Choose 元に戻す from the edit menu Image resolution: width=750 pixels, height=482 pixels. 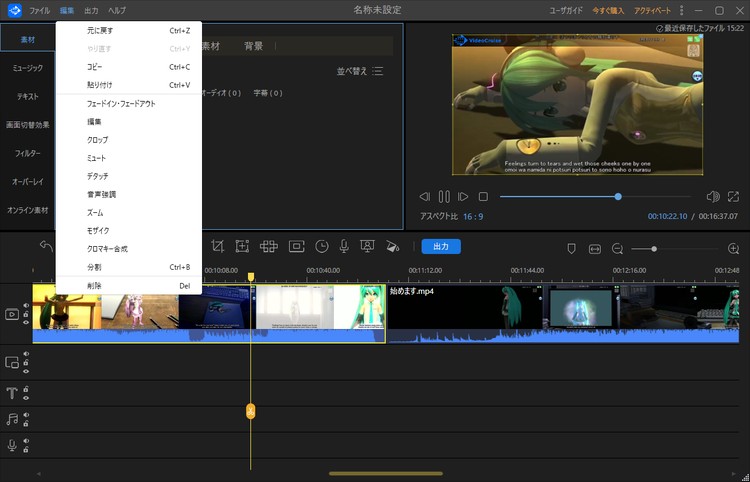[129, 31]
